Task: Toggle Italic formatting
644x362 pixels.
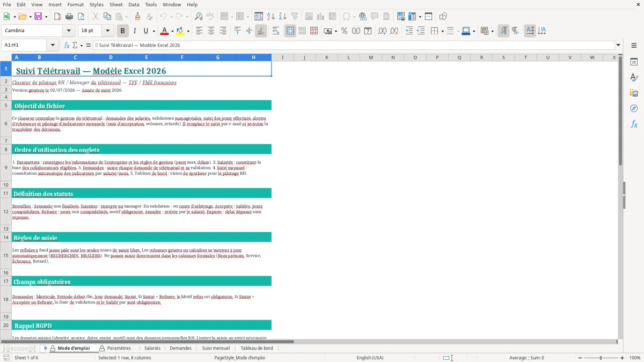Action: [x=134, y=31]
